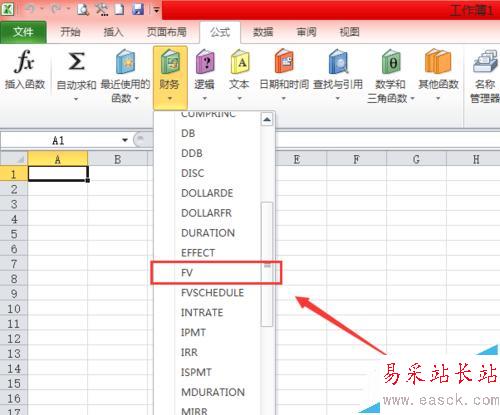Click the AutoSum sigma icon

76,61
